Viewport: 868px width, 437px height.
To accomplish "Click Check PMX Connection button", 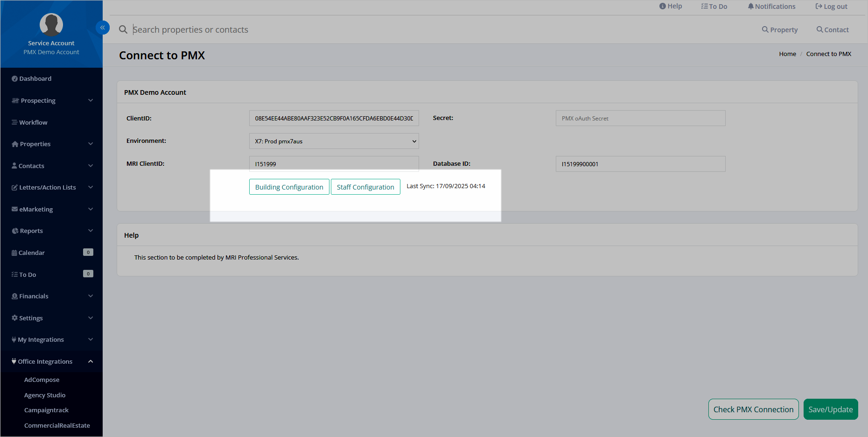I will click(753, 409).
